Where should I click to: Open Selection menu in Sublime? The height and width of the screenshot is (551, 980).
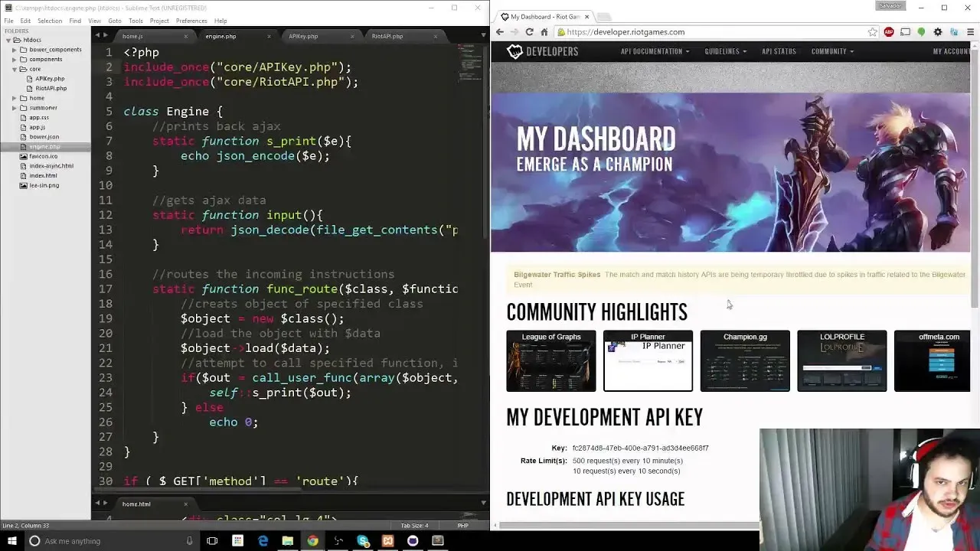point(50,21)
